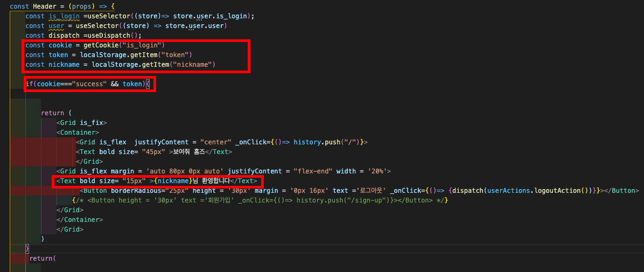This screenshot has width=644, height=272.
Task: Click the history.push("/") call on the Grid
Action: 326,142
